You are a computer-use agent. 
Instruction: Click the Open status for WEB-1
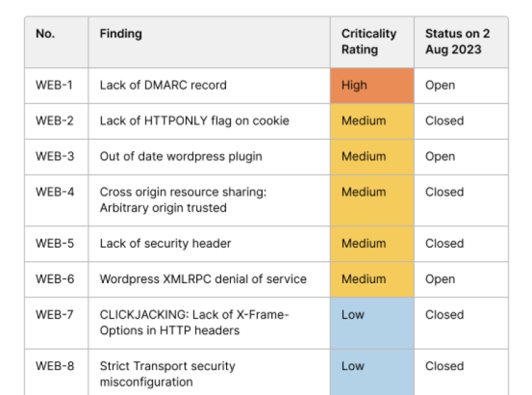[x=440, y=85]
